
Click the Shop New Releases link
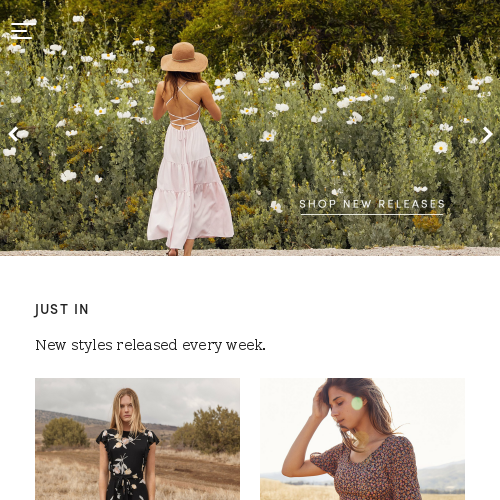click(x=372, y=204)
